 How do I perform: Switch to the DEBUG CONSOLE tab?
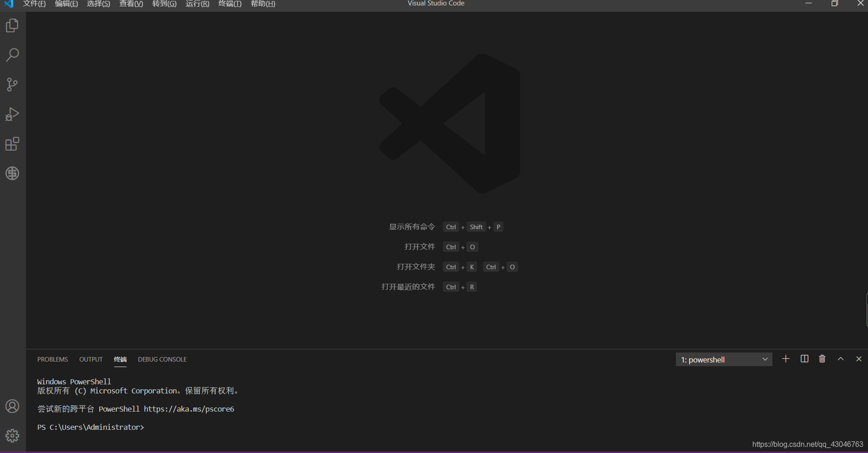click(x=162, y=359)
